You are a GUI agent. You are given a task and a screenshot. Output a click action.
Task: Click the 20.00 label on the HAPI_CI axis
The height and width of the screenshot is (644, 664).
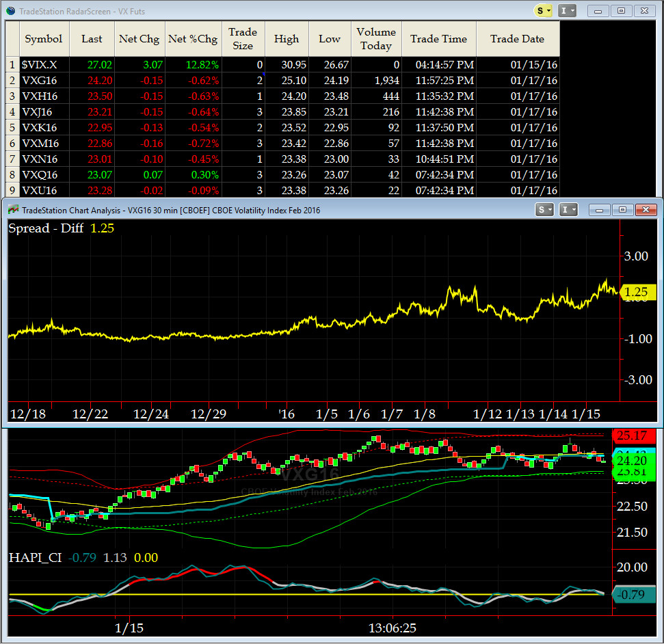click(632, 567)
